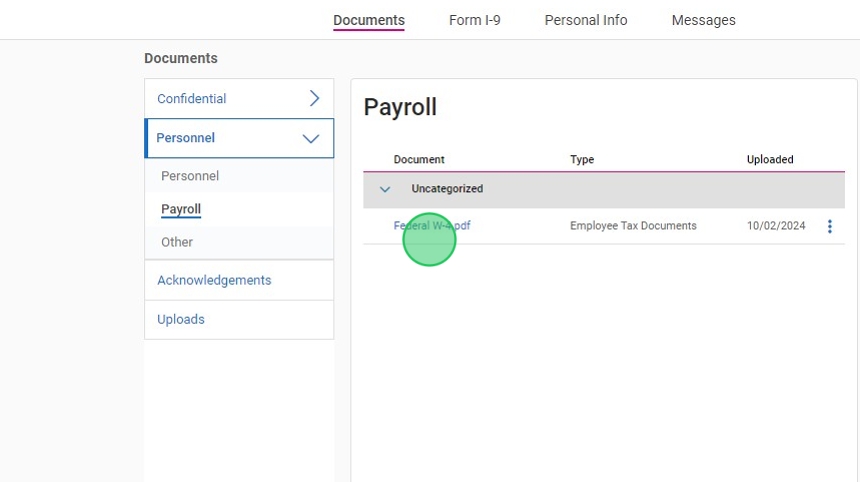Click the Uncategorized group label
This screenshot has height=482, width=860.
point(447,189)
